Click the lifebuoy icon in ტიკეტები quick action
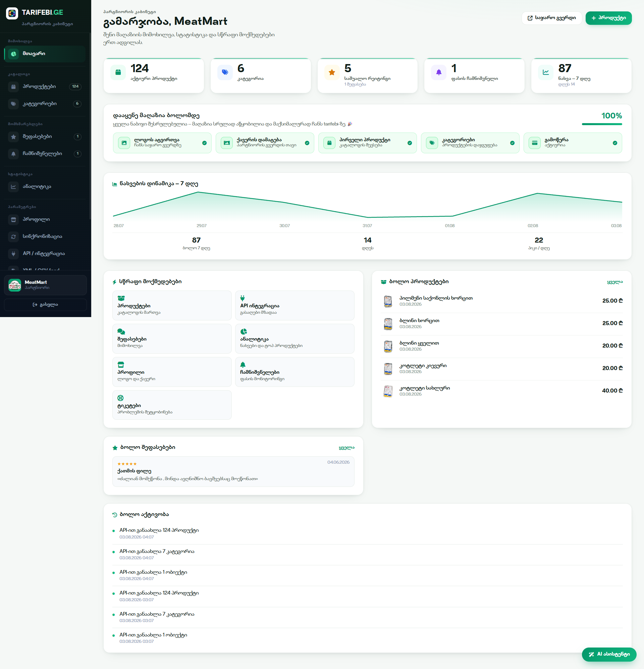 [120, 398]
